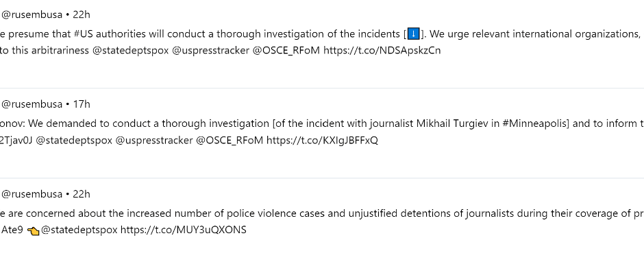
Task: Open @OSCE_RFoM mention in the first tweet
Action: point(286,51)
